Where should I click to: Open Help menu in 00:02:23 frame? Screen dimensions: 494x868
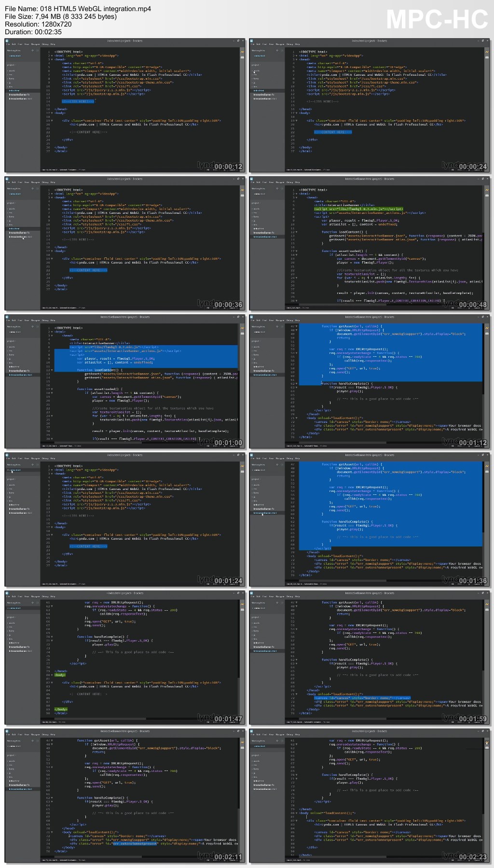tap(297, 735)
